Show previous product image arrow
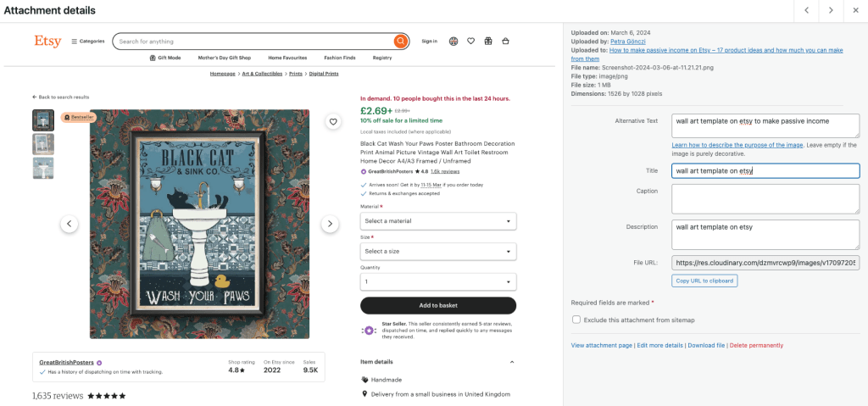 tap(70, 224)
